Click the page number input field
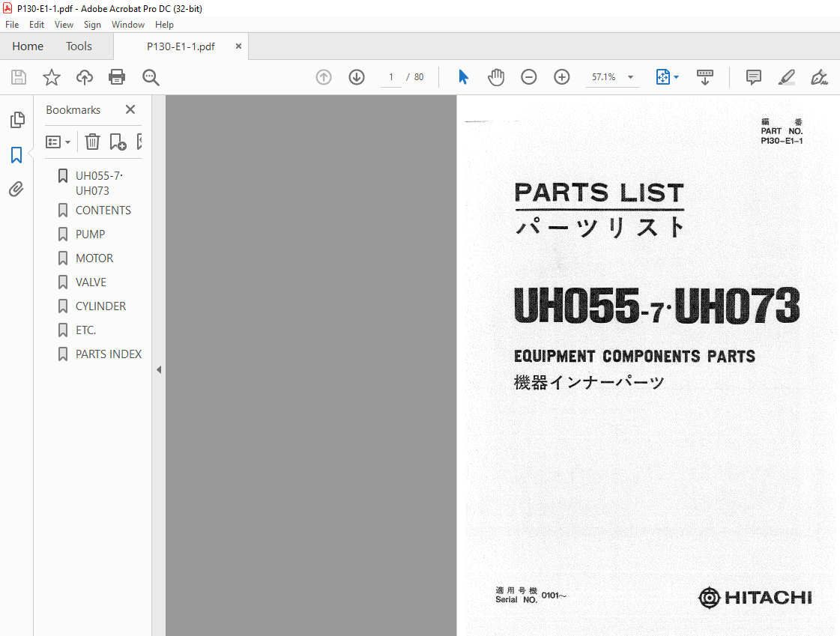Screen dimensions: 840x636 point(391,78)
